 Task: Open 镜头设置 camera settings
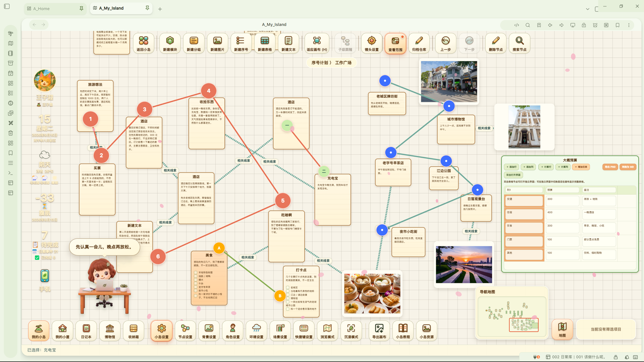[x=372, y=43]
